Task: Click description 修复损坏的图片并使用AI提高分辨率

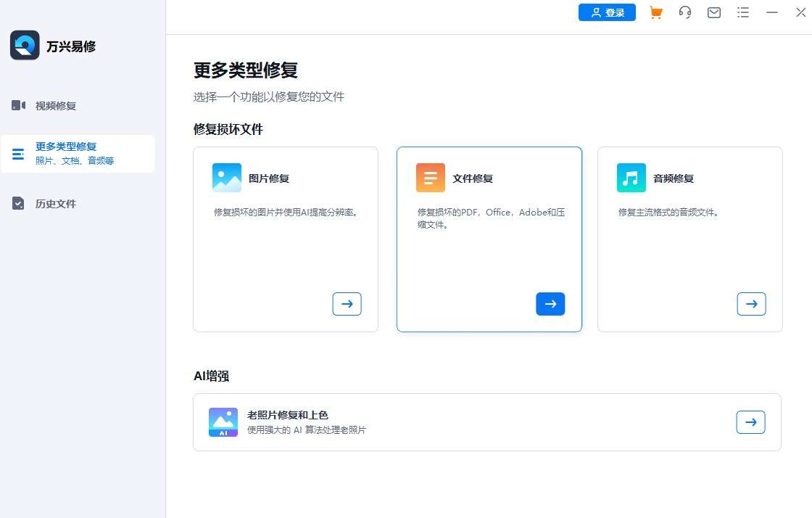Action: (x=286, y=213)
